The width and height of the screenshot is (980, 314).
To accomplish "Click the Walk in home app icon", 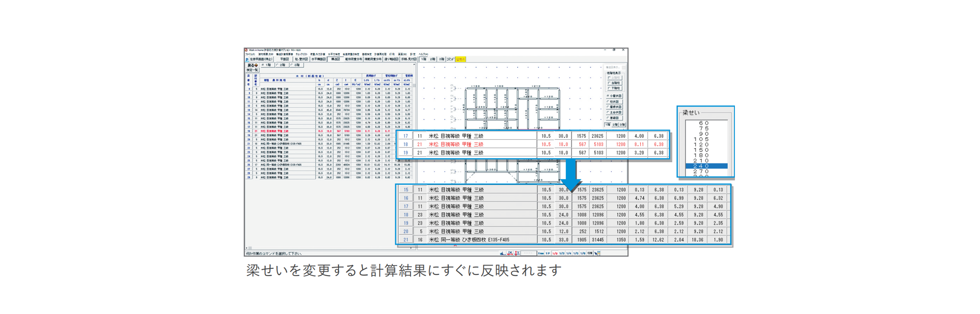I will [246, 50].
